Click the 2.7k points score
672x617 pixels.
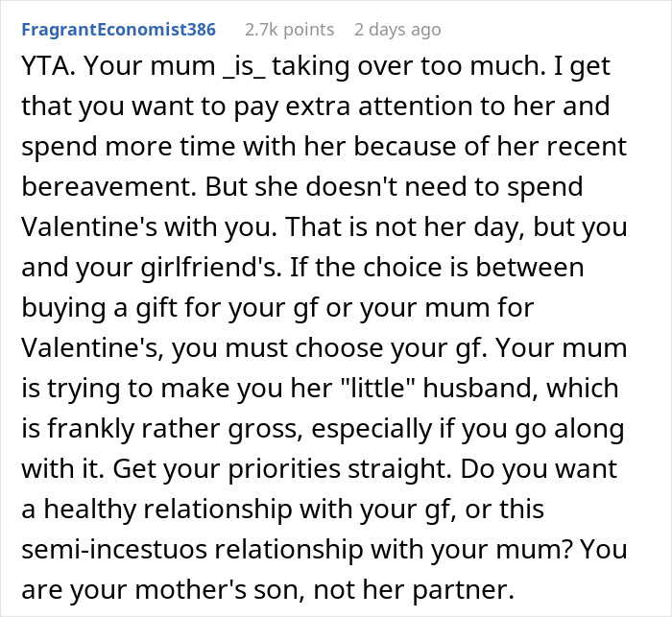click(290, 30)
